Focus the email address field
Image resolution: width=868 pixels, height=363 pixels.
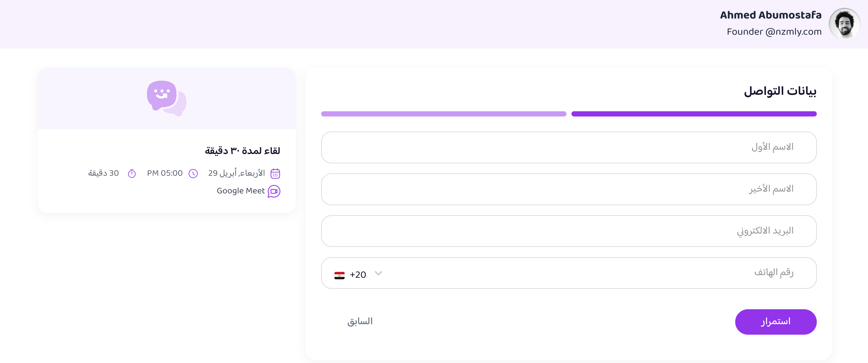click(569, 231)
